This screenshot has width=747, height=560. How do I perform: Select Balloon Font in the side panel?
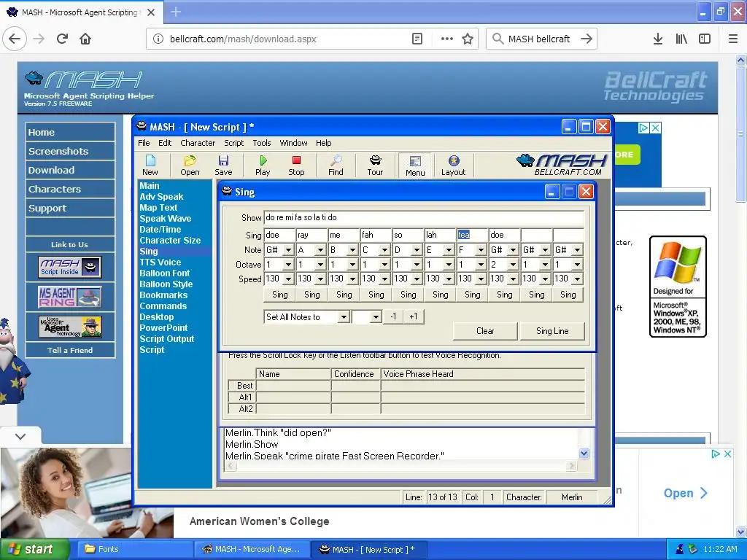pyautogui.click(x=164, y=273)
